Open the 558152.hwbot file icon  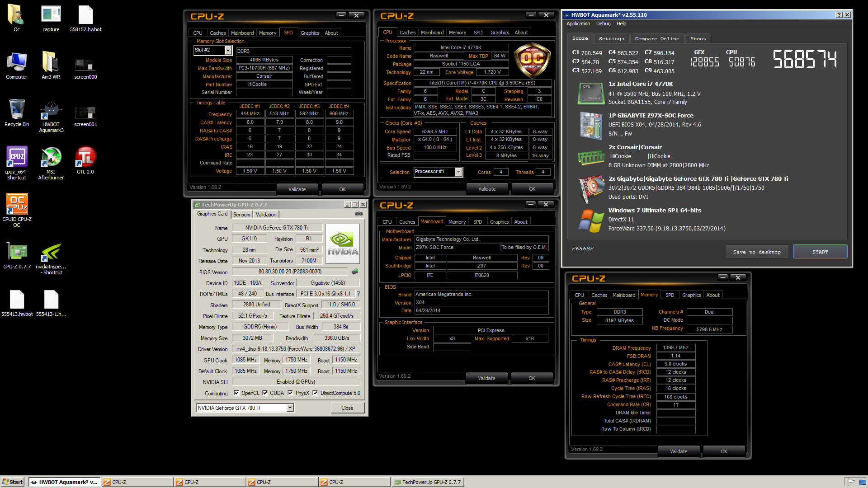tap(85, 18)
